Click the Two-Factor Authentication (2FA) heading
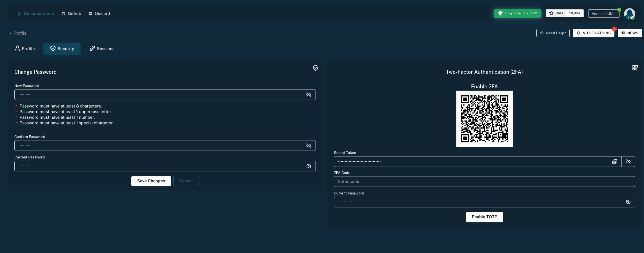Image resolution: width=644 pixels, height=253 pixels. click(484, 72)
